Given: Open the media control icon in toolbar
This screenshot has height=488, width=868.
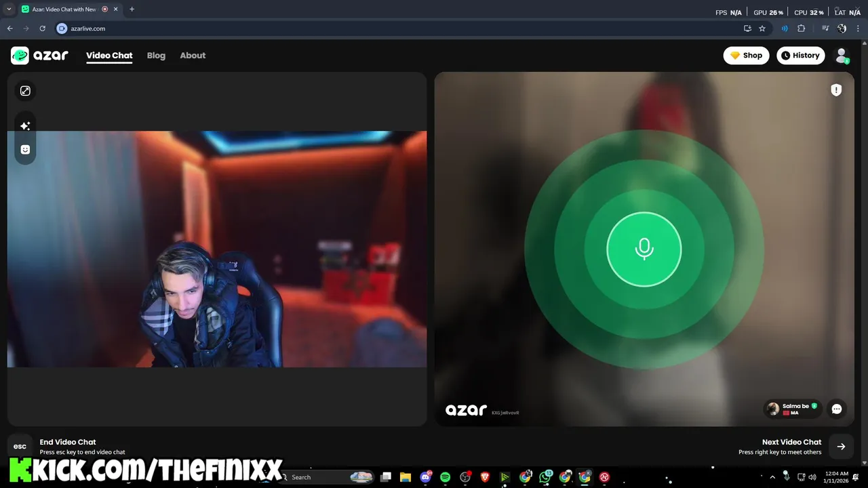Looking at the screenshot, I should (825, 28).
